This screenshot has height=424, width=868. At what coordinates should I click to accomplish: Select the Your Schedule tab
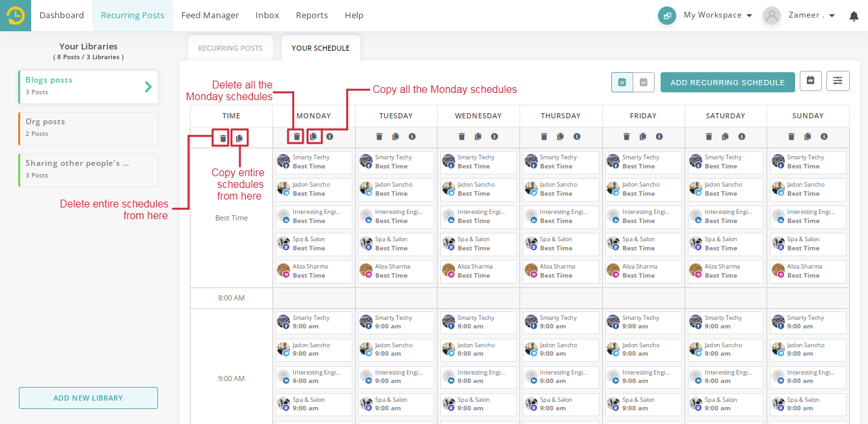coord(321,48)
